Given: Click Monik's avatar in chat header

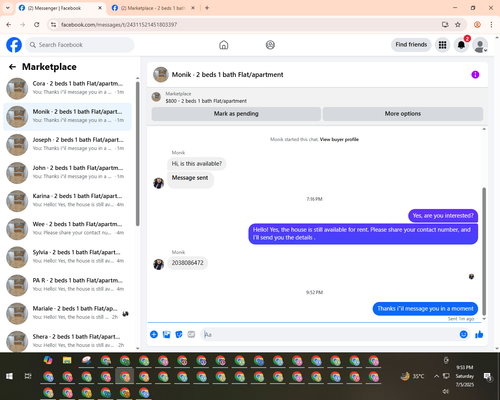Looking at the screenshot, I should [x=161, y=75].
